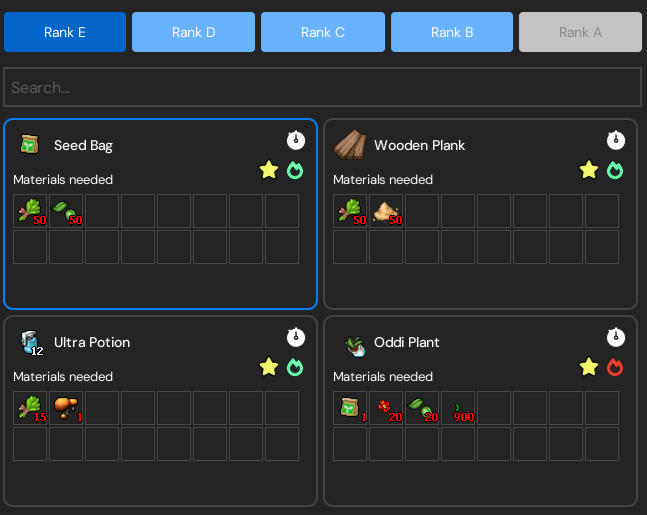Click the Seed Bag item icon
This screenshot has height=515, width=647.
[29, 145]
